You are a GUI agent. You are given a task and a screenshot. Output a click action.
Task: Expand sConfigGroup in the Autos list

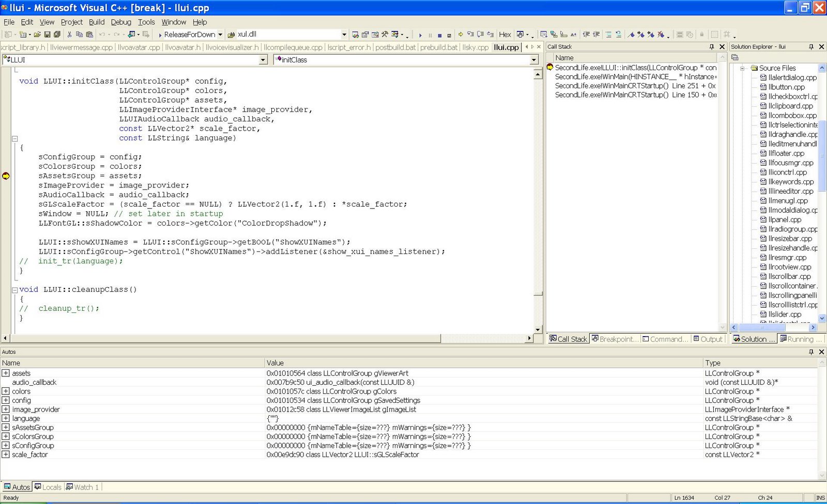[5, 445]
